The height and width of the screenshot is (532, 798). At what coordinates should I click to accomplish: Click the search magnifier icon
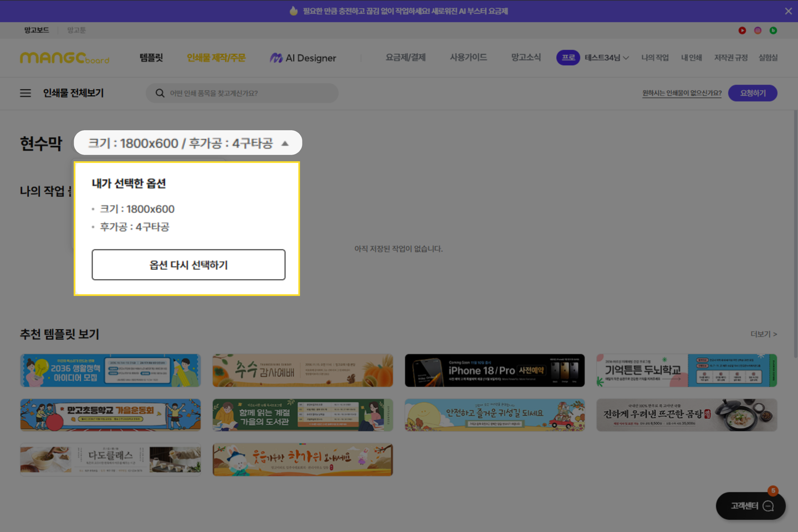pos(160,93)
